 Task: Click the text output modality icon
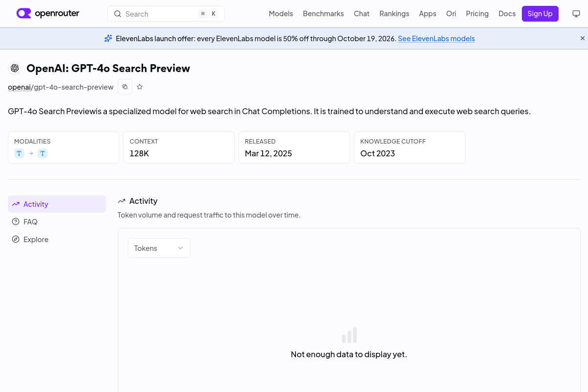point(43,153)
